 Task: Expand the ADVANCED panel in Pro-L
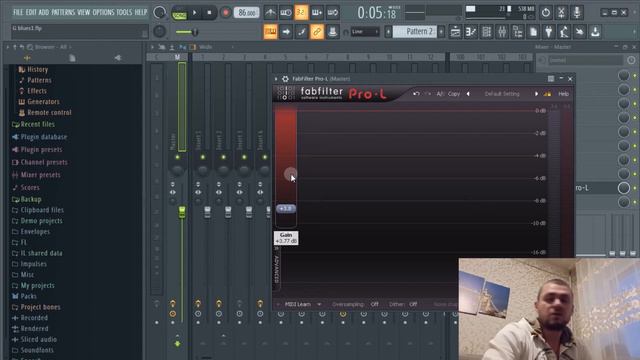(277, 268)
